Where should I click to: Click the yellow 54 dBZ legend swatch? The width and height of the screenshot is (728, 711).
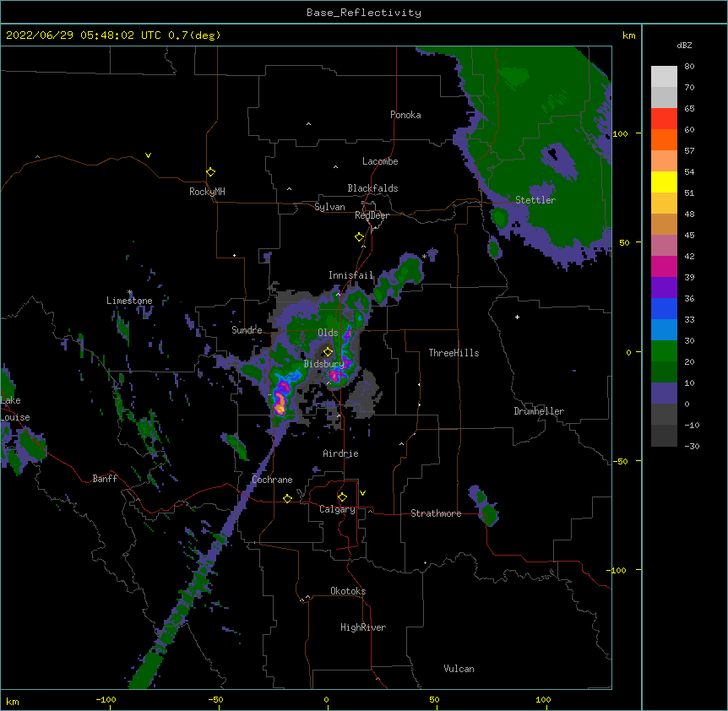664,182
